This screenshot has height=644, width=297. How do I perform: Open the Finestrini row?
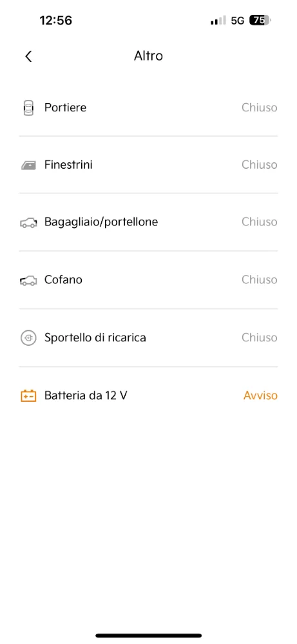tap(148, 165)
